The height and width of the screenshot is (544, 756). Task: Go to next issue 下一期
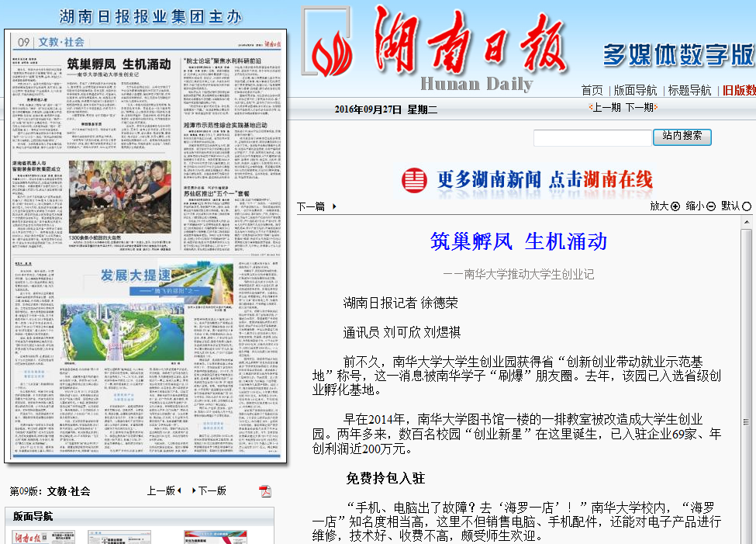[x=640, y=107]
